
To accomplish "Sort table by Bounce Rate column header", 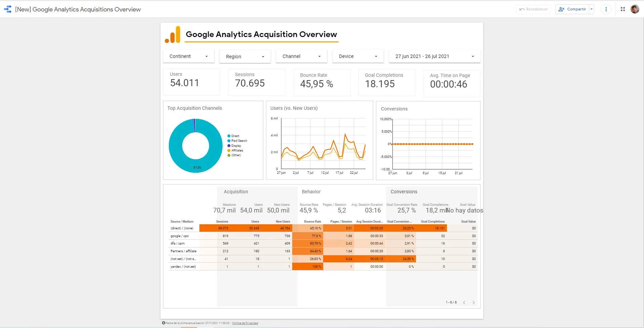I will click(x=312, y=222).
